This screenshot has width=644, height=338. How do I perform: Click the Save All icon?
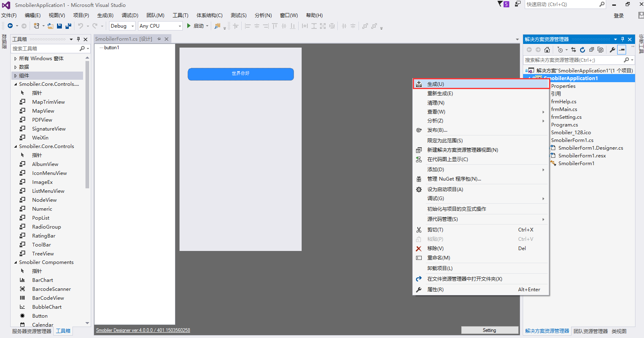[x=68, y=26]
